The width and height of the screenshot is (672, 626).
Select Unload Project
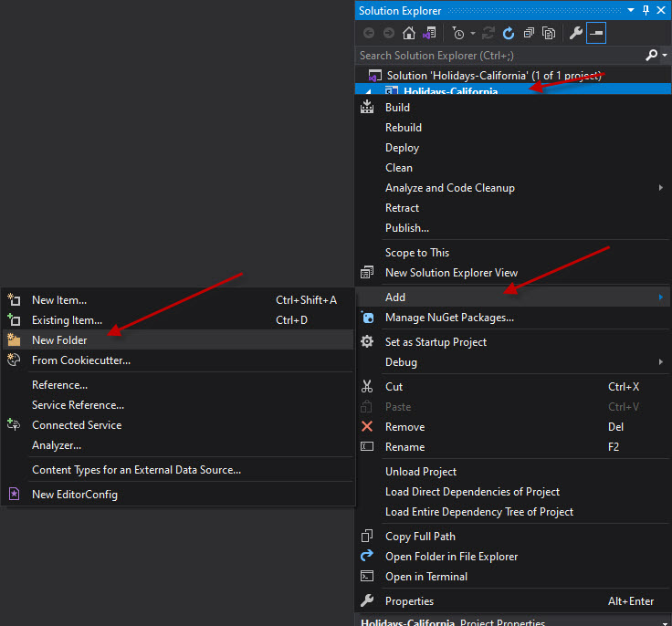[x=513, y=472]
